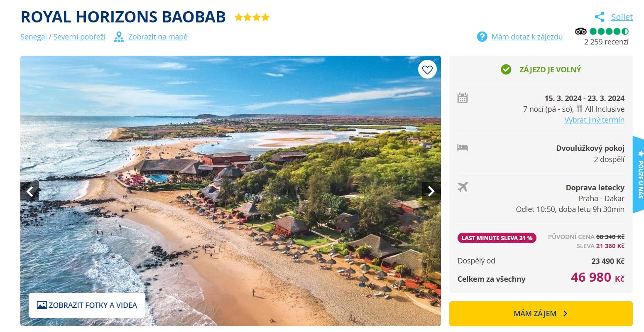Click the map pin icon
644x332 pixels.
119,37
